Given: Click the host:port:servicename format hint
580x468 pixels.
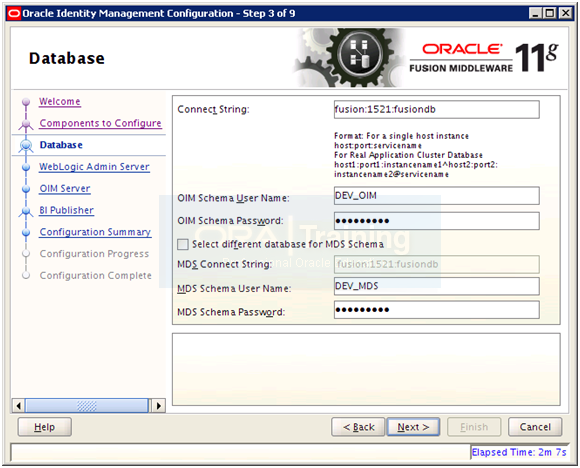Looking at the screenshot, I should 378,145.
